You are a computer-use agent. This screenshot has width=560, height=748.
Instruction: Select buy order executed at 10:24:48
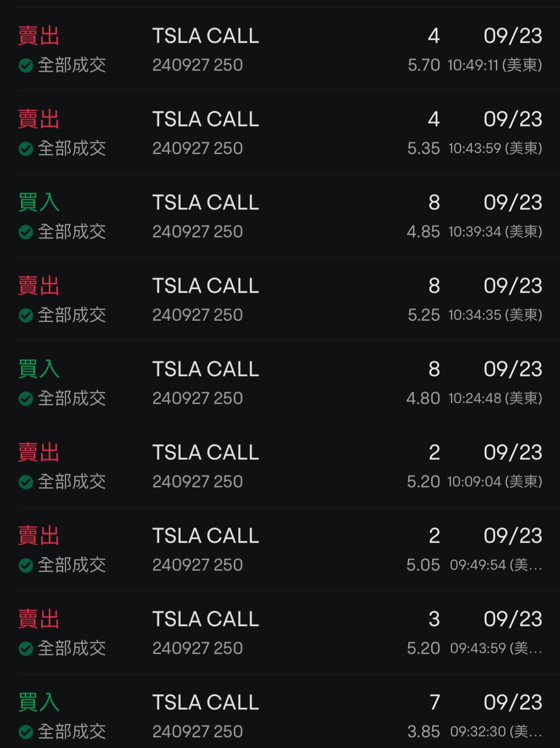tap(280, 383)
